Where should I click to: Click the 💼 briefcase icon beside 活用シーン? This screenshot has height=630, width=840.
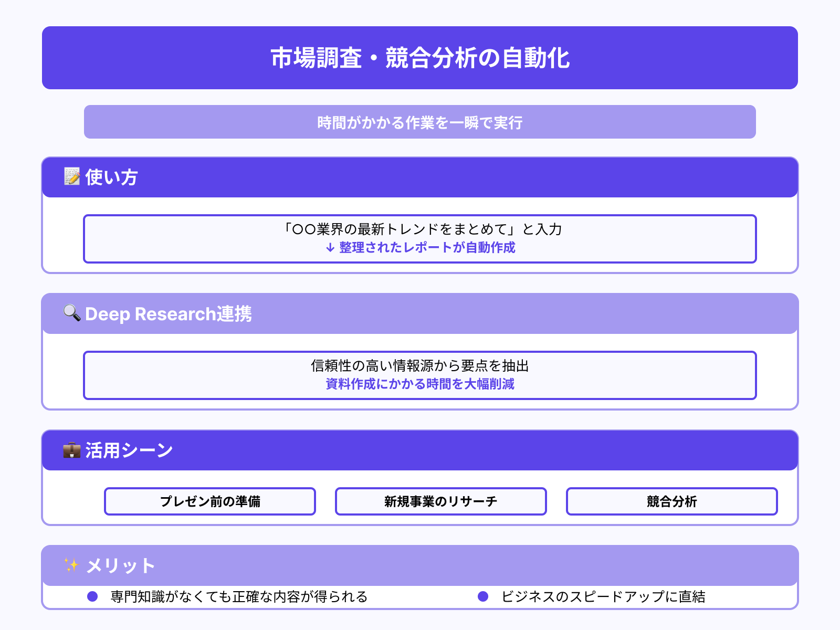point(71,450)
